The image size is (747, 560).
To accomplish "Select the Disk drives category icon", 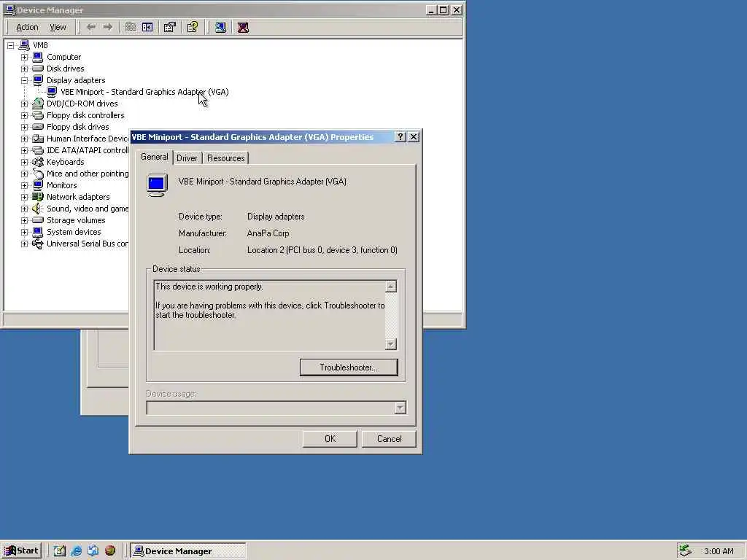I will [x=38, y=69].
